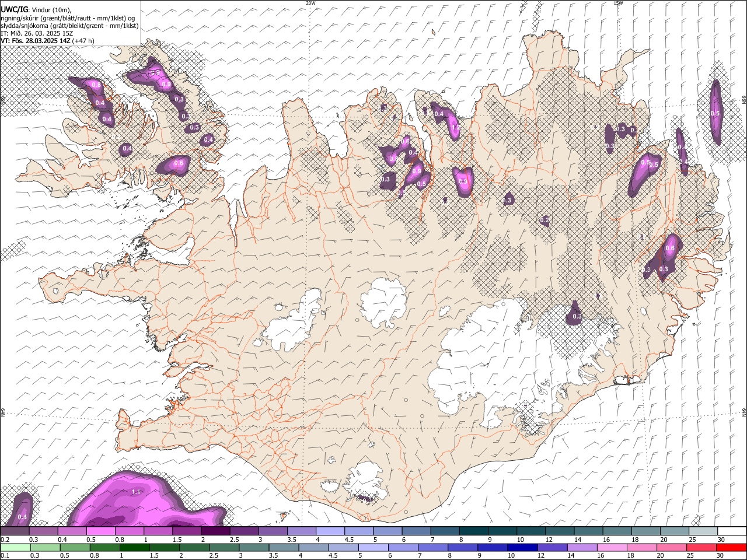Select the lavender swatch labeled 14 in lower legend
The height and width of the screenshot is (560, 747).
click(582, 547)
